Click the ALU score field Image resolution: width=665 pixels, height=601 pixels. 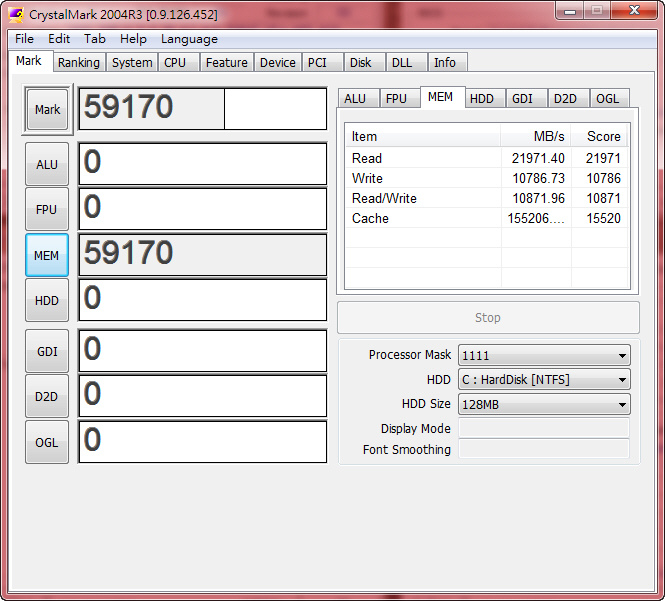click(x=203, y=164)
